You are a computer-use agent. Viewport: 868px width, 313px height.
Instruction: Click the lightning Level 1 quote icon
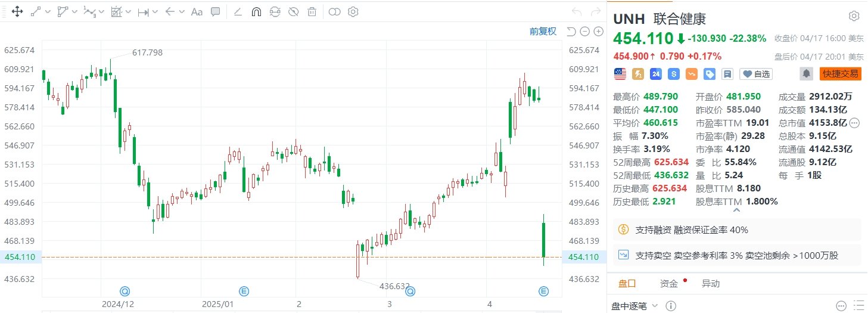coord(638,74)
